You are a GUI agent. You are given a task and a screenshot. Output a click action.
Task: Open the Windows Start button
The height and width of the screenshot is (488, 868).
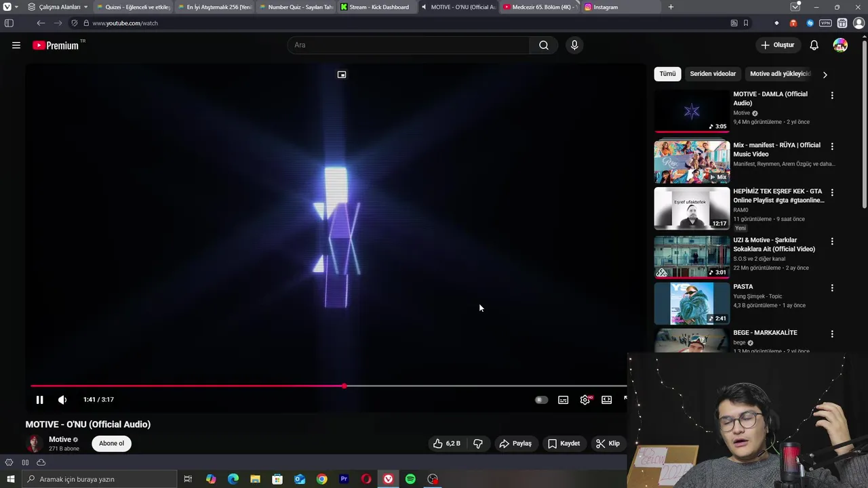pos(10,479)
